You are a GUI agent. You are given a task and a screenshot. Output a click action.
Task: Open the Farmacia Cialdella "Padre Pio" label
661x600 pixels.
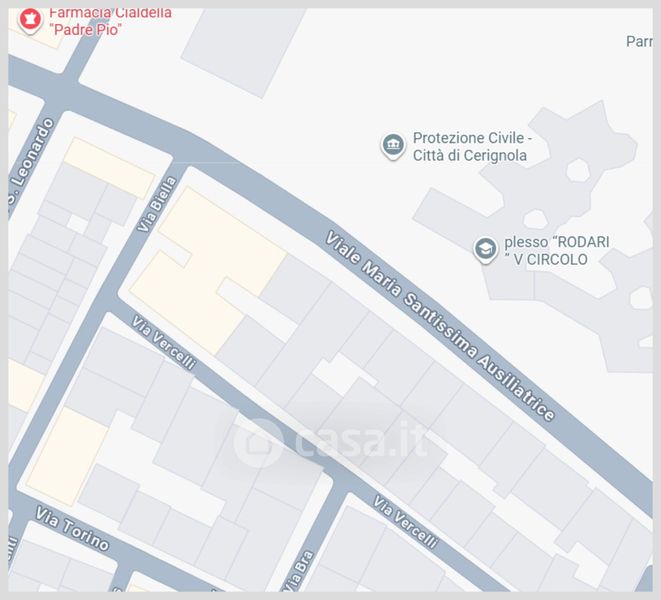110,22
